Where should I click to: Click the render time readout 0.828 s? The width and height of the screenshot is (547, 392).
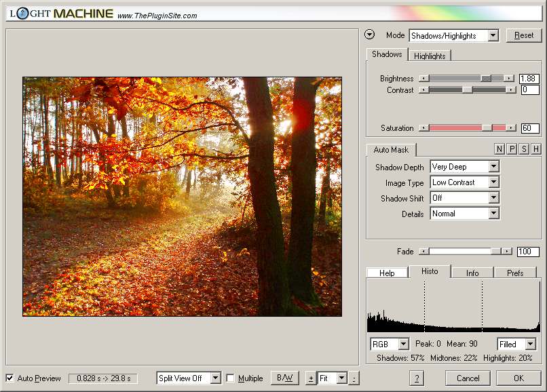(x=103, y=378)
